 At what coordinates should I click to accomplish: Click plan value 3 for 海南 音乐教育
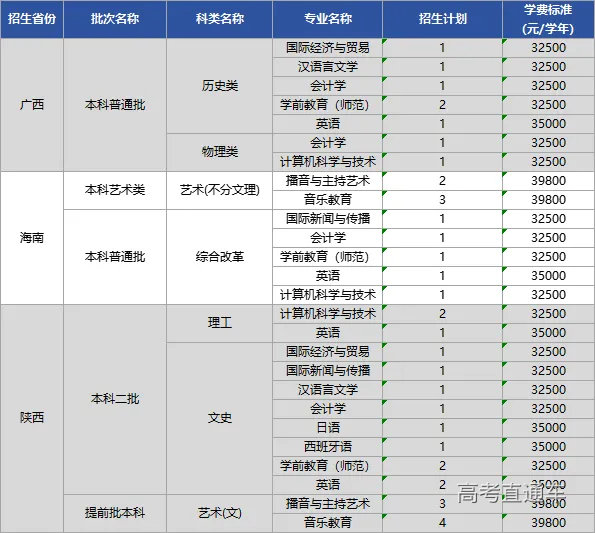pos(442,200)
